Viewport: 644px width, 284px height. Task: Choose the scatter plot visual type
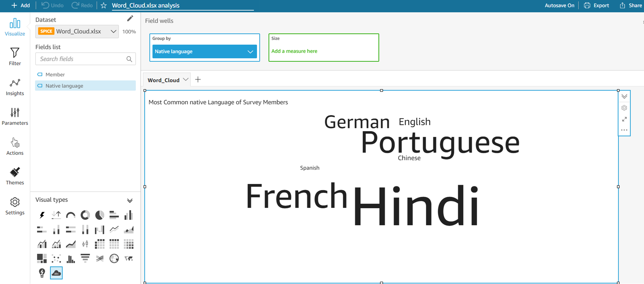point(56,258)
